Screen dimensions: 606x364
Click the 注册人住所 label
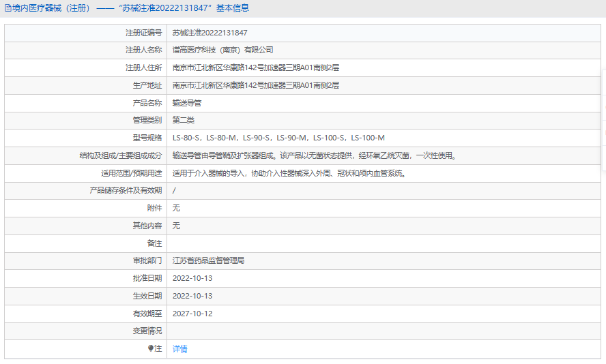click(143, 67)
